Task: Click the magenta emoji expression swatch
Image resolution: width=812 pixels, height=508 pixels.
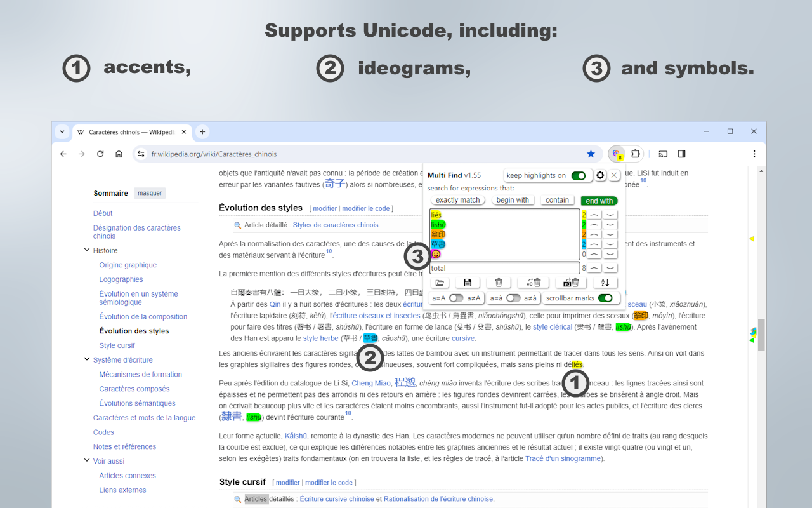Action: coord(436,254)
